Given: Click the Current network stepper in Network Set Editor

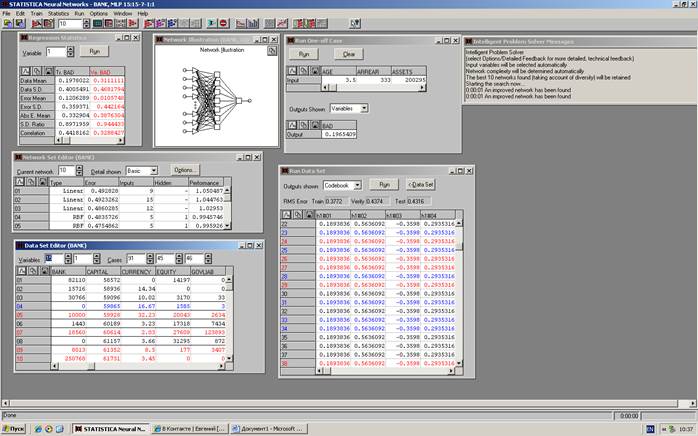Looking at the screenshot, I should (79, 171).
